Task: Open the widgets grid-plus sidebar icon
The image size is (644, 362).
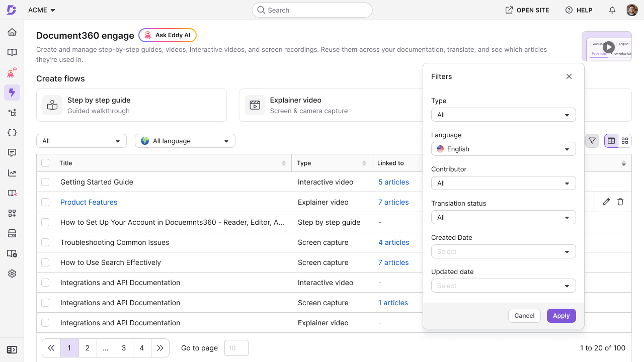Action: click(x=12, y=213)
